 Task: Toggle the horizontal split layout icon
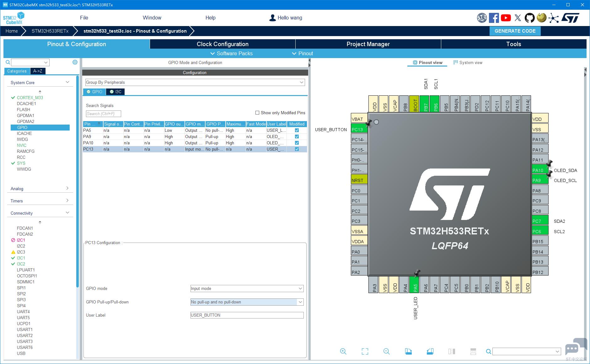click(x=473, y=351)
